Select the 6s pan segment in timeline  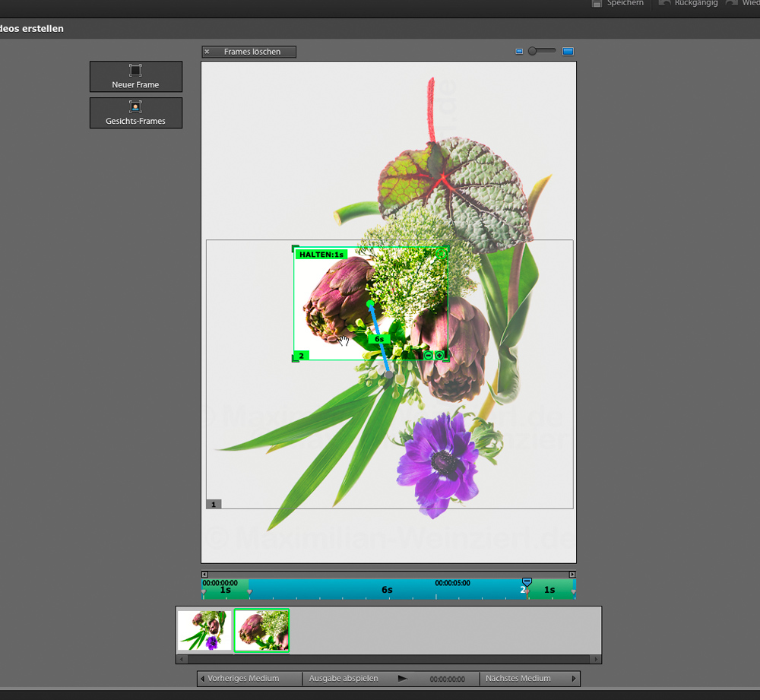(387, 590)
